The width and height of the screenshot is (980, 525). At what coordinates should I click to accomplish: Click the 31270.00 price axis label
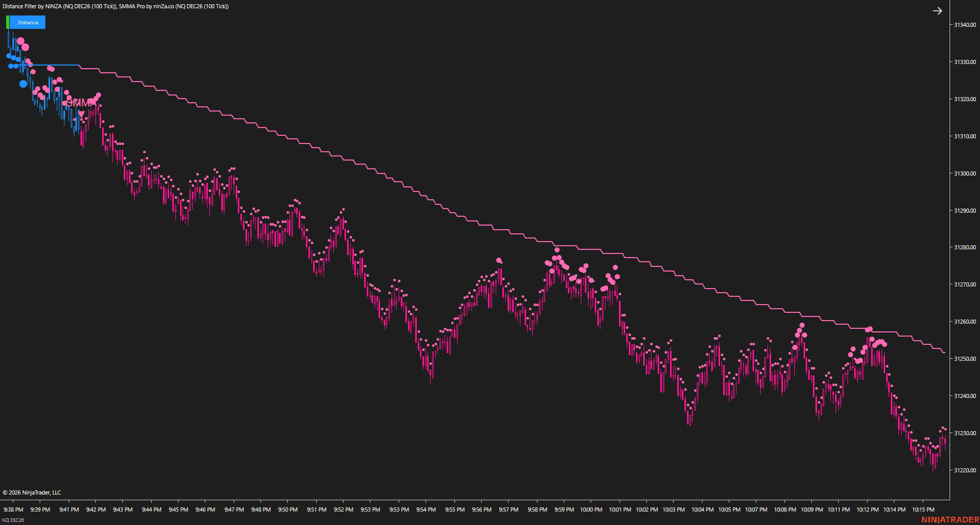[x=965, y=284]
